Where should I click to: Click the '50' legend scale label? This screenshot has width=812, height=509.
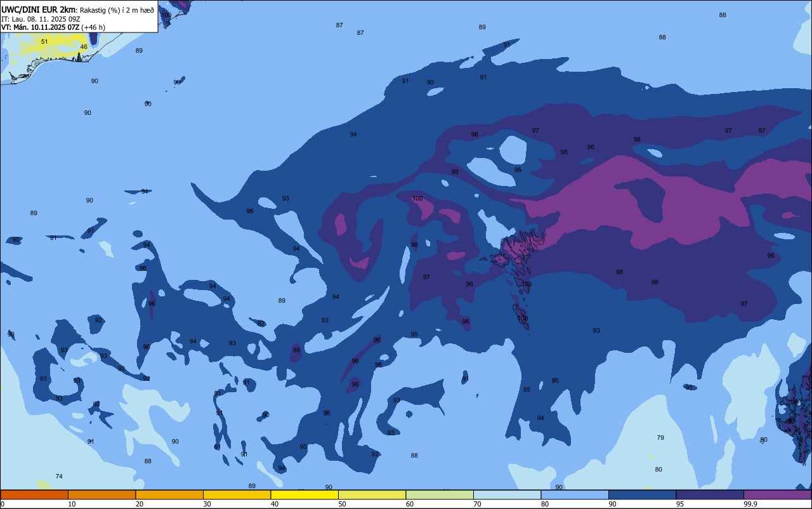pos(342,504)
